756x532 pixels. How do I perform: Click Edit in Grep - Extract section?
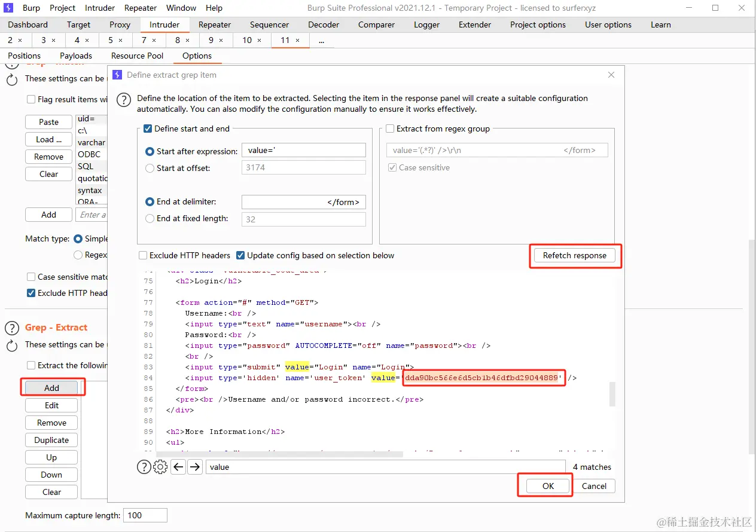(51, 405)
